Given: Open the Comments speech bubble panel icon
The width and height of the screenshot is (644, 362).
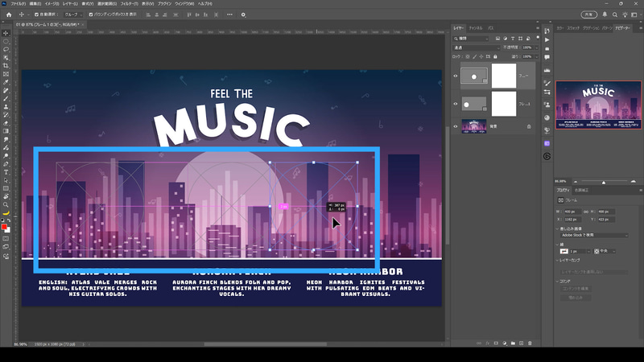Looking at the screenshot, I should pyautogui.click(x=547, y=57).
